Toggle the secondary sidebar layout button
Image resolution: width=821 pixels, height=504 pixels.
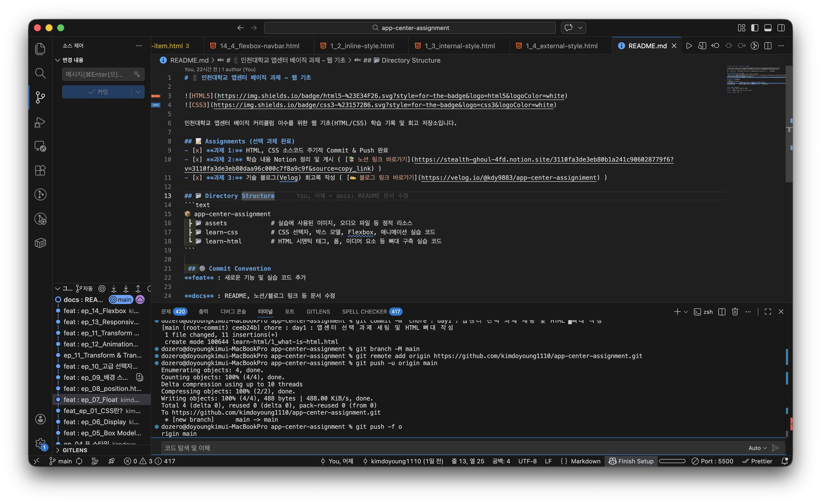pos(781,28)
